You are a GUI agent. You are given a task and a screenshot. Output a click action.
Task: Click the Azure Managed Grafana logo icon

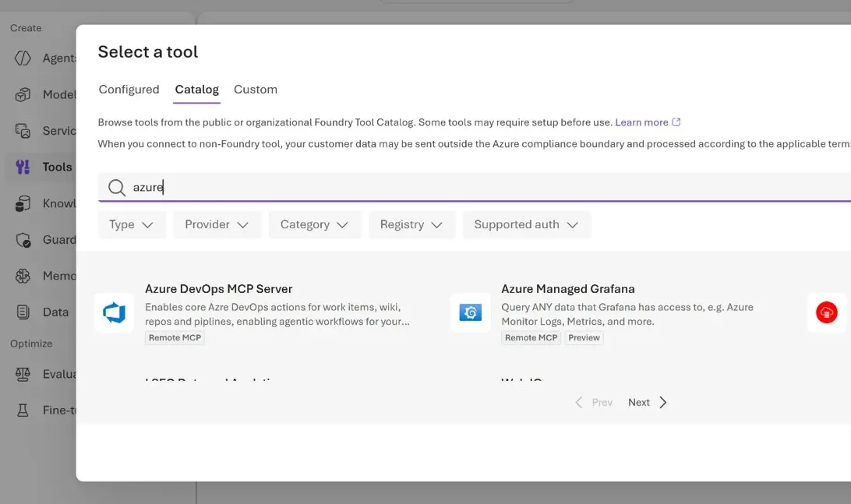(471, 313)
